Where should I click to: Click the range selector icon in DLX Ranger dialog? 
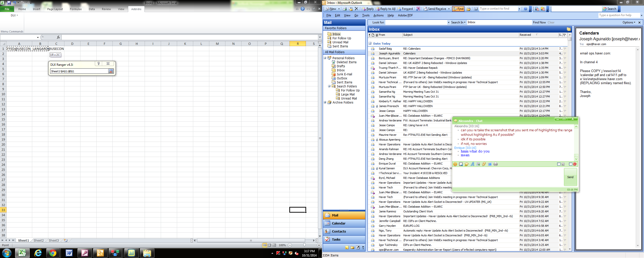(x=111, y=71)
